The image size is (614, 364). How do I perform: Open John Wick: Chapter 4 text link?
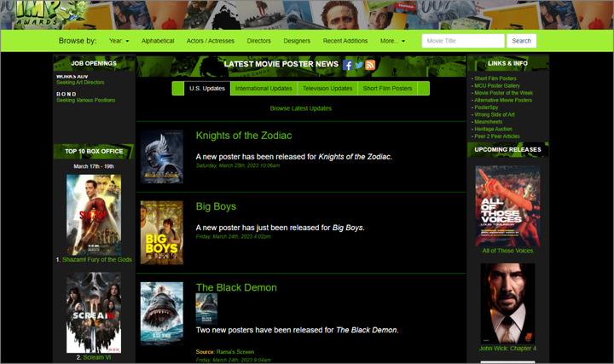pos(508,349)
